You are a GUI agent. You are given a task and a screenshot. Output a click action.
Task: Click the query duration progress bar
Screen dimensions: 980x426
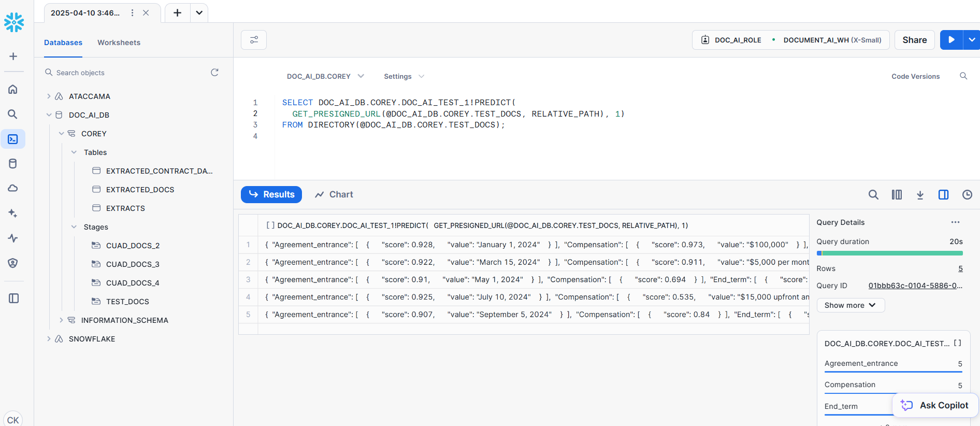click(889, 253)
